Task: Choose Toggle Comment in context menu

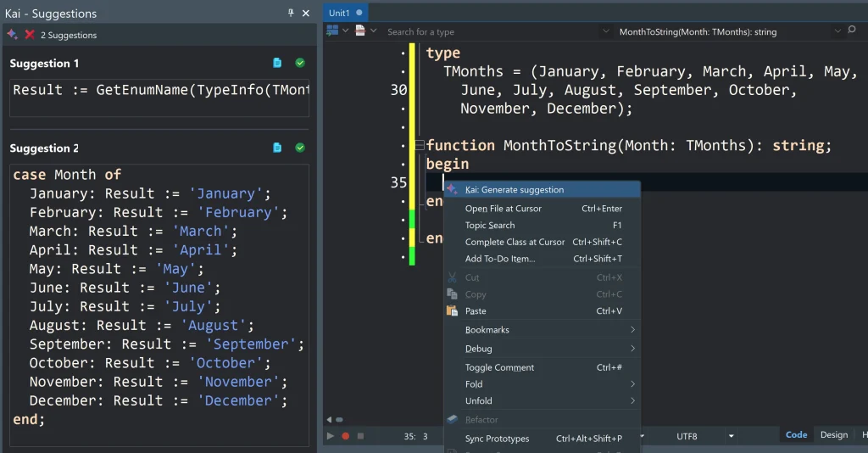Action: tap(542, 367)
